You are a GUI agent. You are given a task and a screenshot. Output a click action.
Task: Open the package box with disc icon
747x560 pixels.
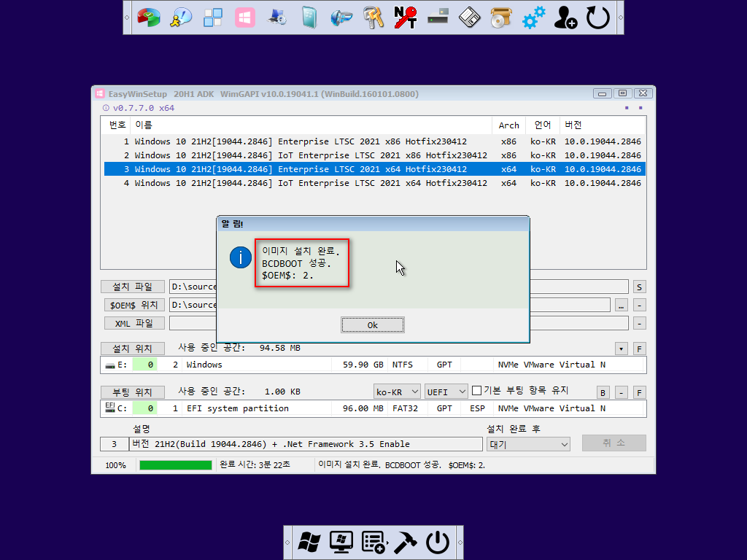(x=501, y=17)
